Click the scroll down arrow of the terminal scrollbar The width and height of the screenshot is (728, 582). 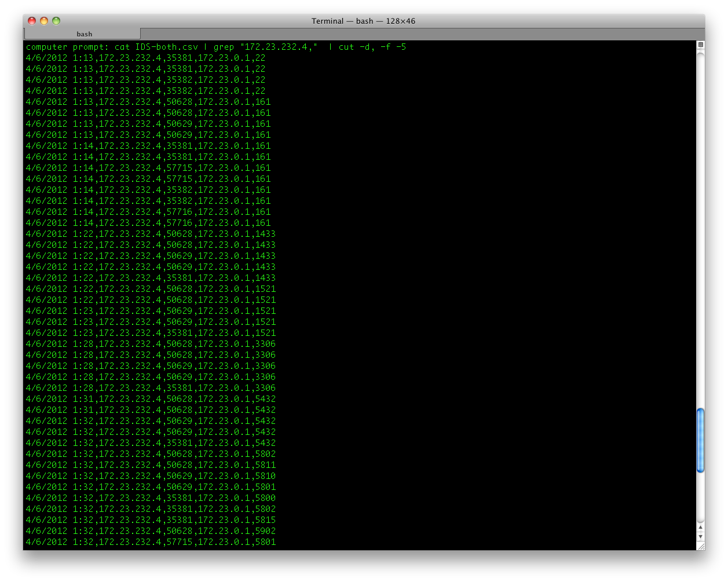pyautogui.click(x=700, y=537)
